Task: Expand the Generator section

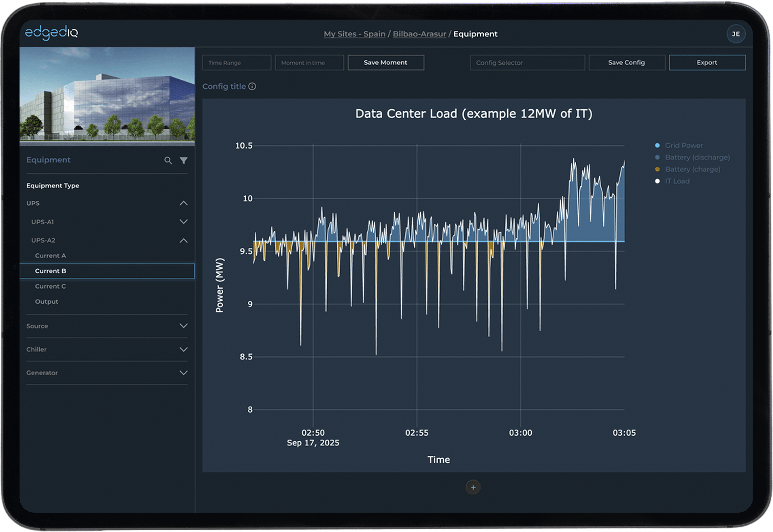Action: 184,373
